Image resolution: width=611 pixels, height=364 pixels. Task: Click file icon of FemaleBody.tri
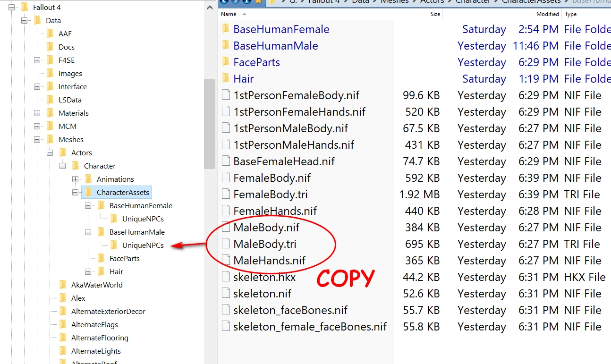226,194
